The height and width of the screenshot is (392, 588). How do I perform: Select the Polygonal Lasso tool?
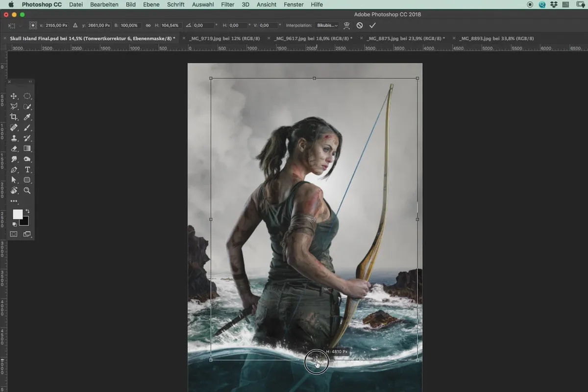point(14,106)
